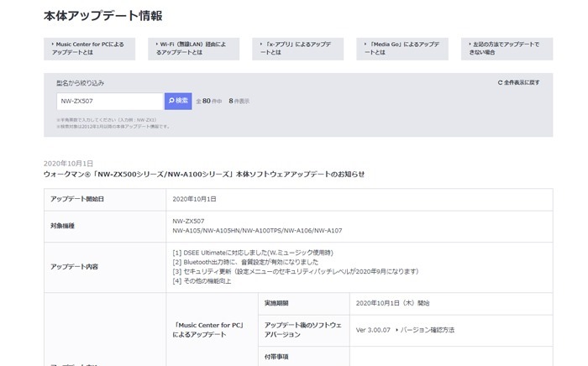Click the アップデート後のソフトウェアバージョン cell

point(304,331)
